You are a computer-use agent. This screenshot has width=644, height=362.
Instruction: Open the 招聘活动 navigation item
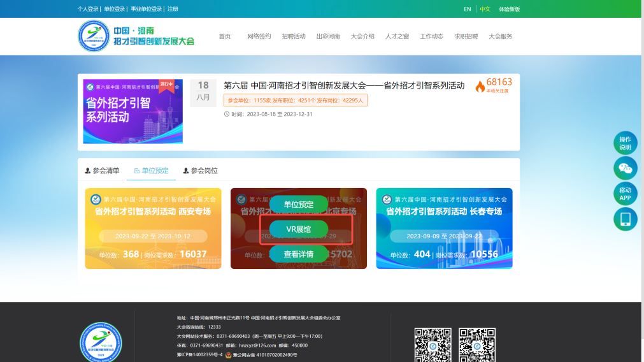[294, 36]
